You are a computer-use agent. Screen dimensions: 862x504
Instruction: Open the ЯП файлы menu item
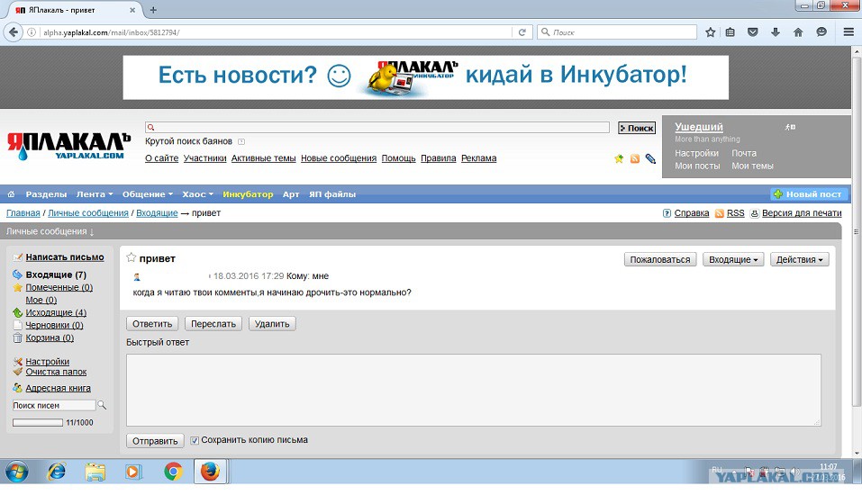pyautogui.click(x=332, y=194)
